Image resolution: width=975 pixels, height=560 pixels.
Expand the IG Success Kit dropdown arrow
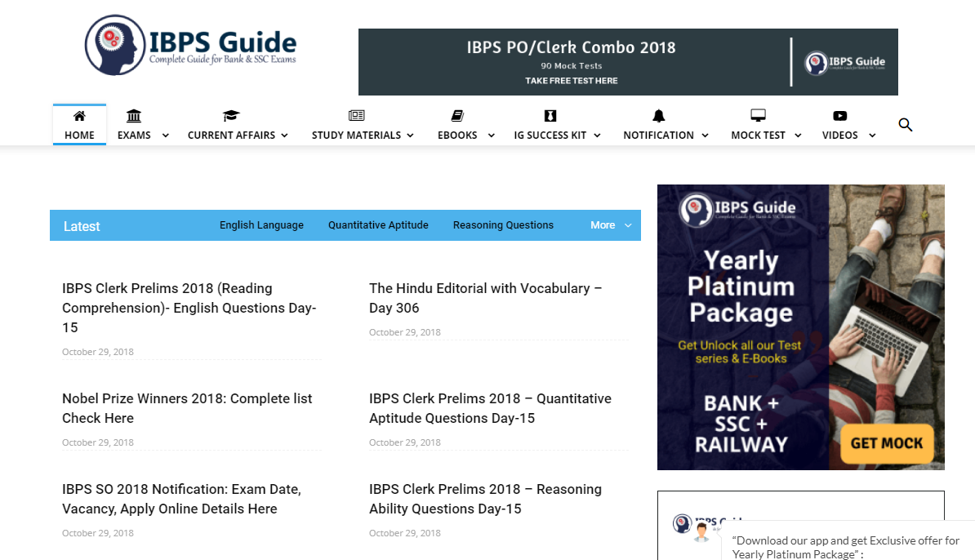pyautogui.click(x=598, y=136)
